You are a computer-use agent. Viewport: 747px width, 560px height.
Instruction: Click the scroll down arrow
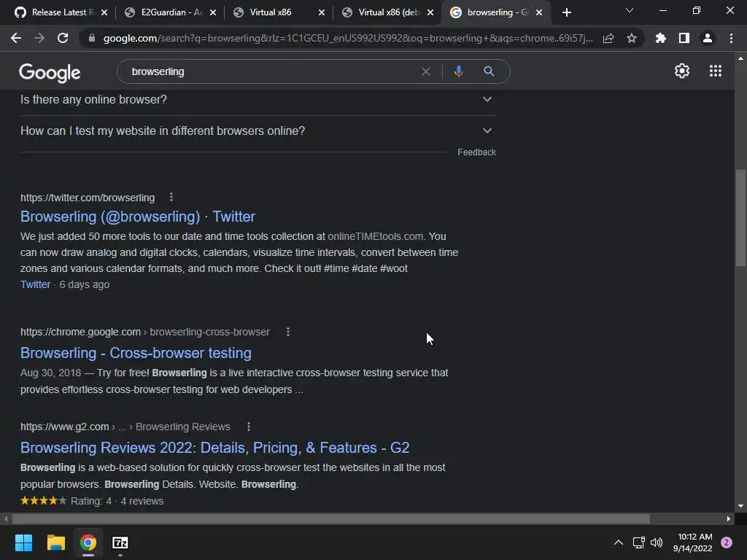click(x=740, y=506)
